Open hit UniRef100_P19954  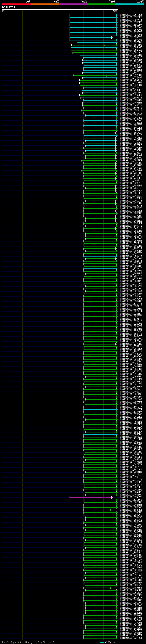pos(131,35)
